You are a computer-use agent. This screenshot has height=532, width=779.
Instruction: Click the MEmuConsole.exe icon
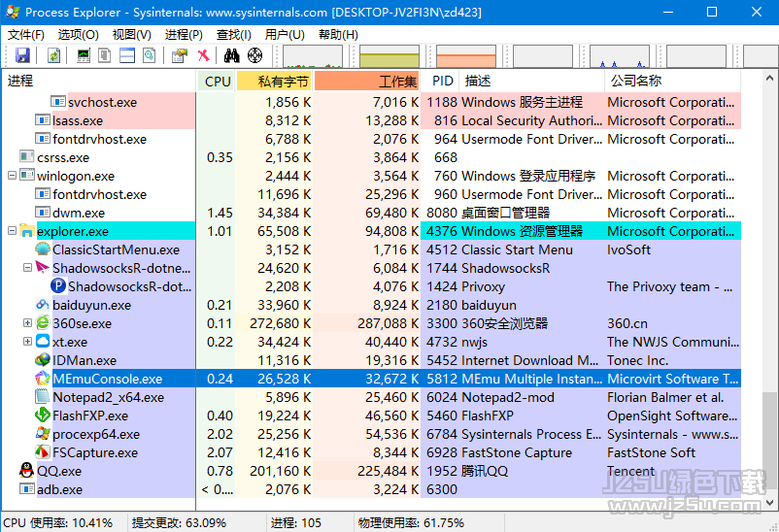click(x=43, y=378)
